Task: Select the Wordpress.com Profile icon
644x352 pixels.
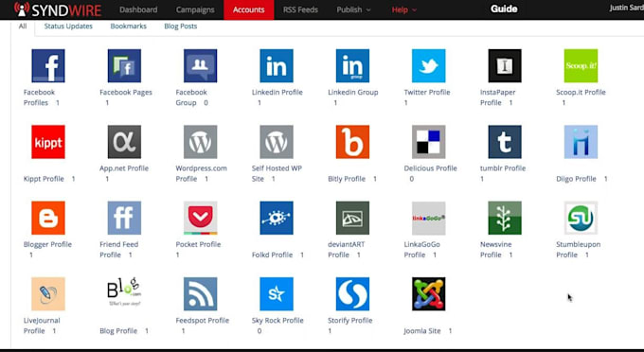Action: 201,142
